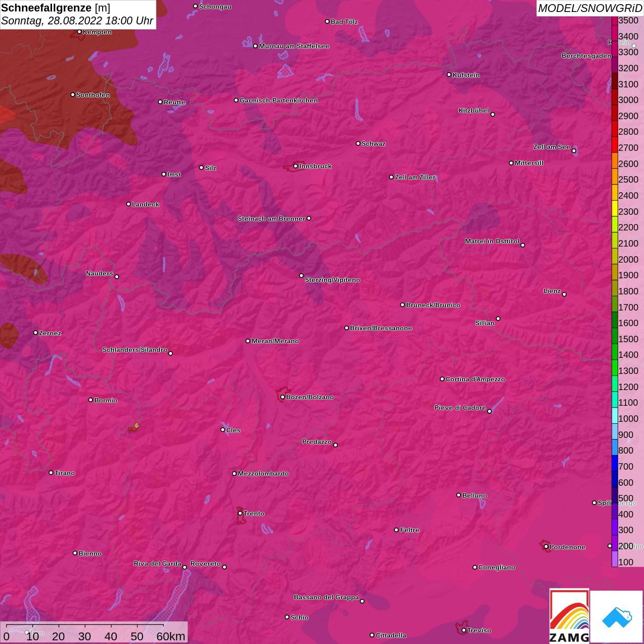Click the Garmisch-Partenkirchen marker dot
Image resolution: width=644 pixels, height=644 pixels.
coord(236,100)
